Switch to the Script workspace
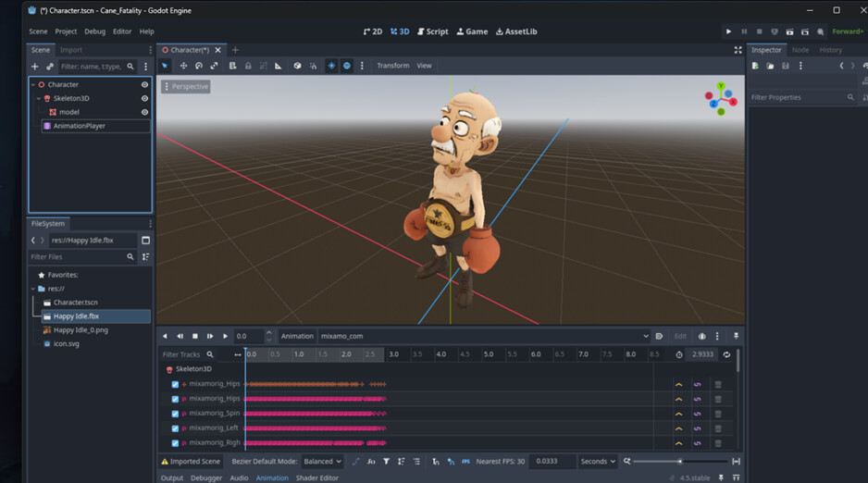The image size is (868, 483). pyautogui.click(x=432, y=31)
